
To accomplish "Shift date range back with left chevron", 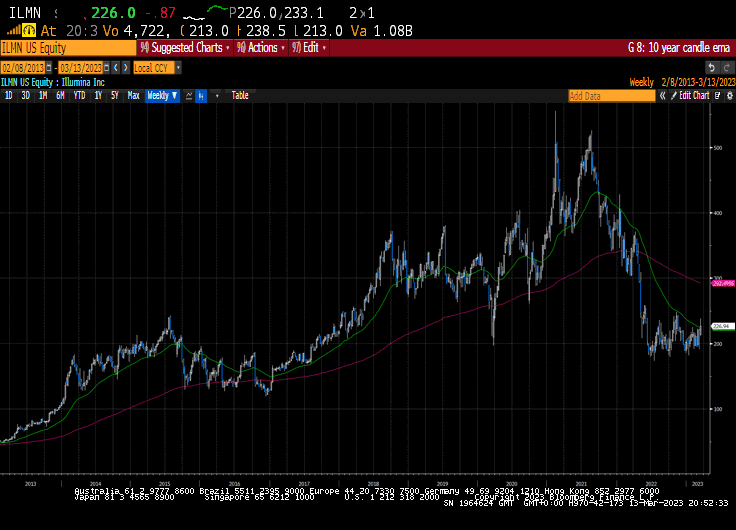I will click(x=116, y=68).
